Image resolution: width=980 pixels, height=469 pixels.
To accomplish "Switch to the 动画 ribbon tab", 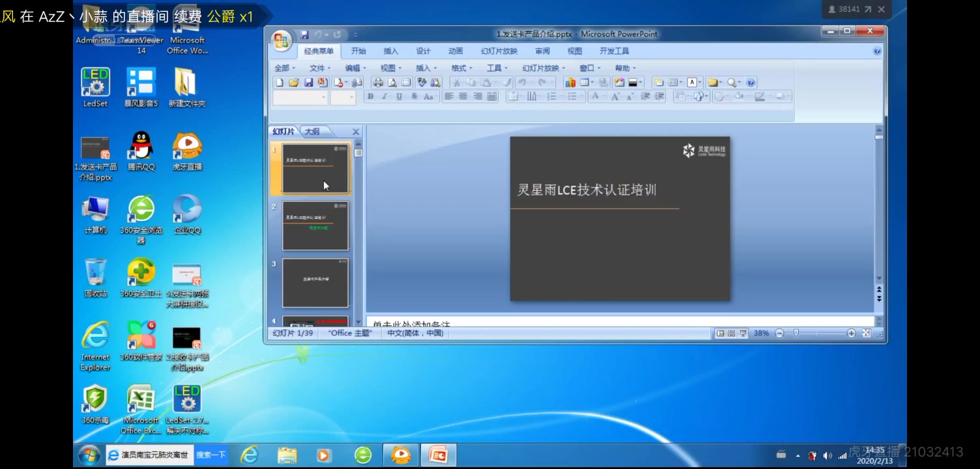I will [x=455, y=51].
